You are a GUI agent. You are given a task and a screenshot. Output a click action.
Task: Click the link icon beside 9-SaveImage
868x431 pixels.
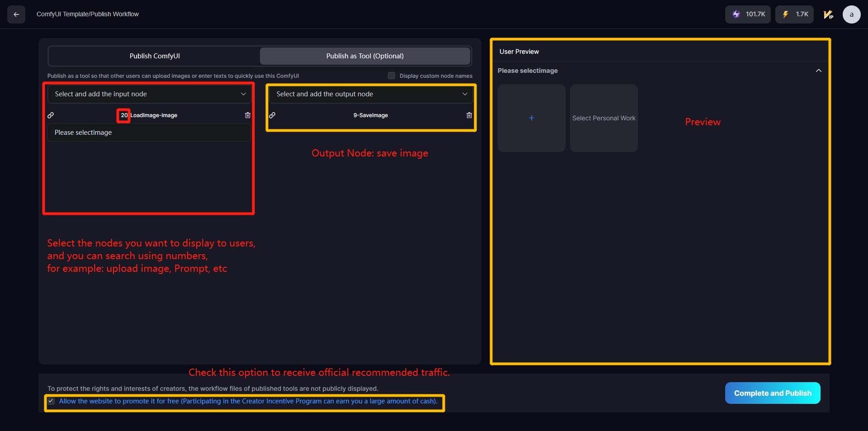tap(272, 115)
